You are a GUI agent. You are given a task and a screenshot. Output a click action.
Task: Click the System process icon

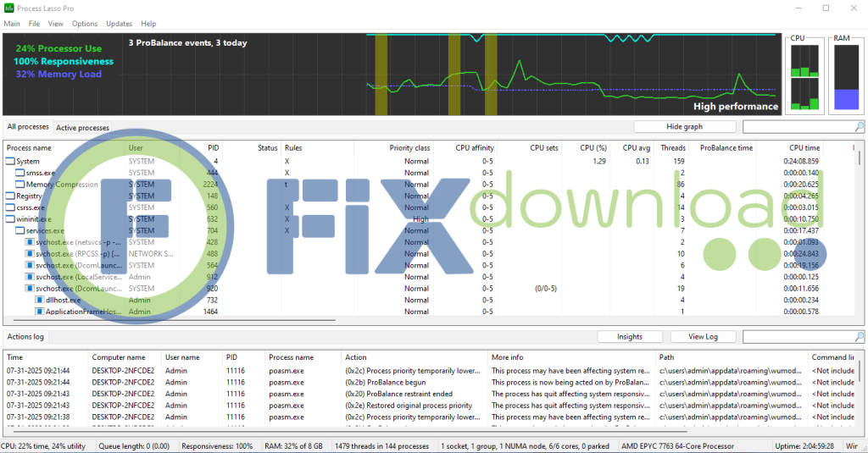tap(11, 161)
